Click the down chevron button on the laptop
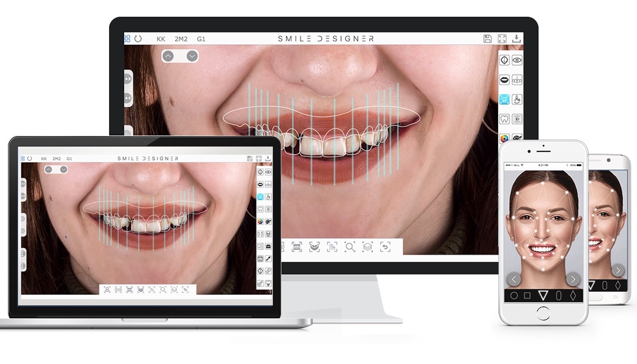Image resolution: width=637 pixels, height=364 pixels. [x=64, y=170]
